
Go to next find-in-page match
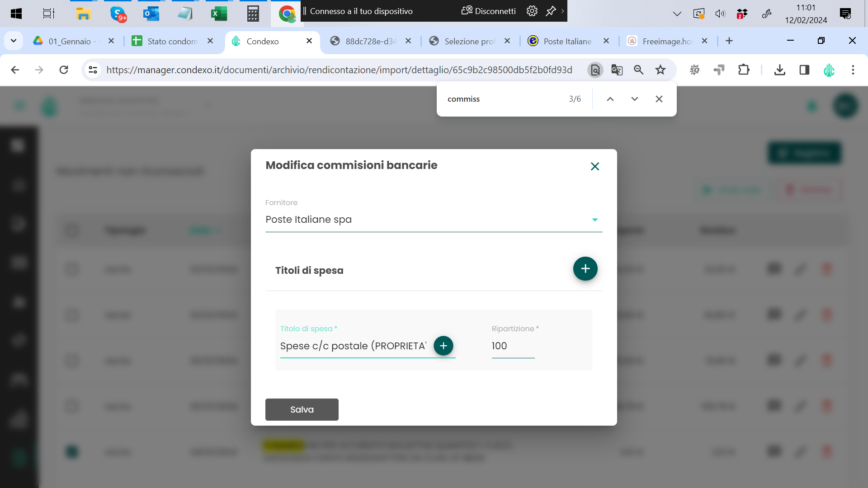(634, 99)
